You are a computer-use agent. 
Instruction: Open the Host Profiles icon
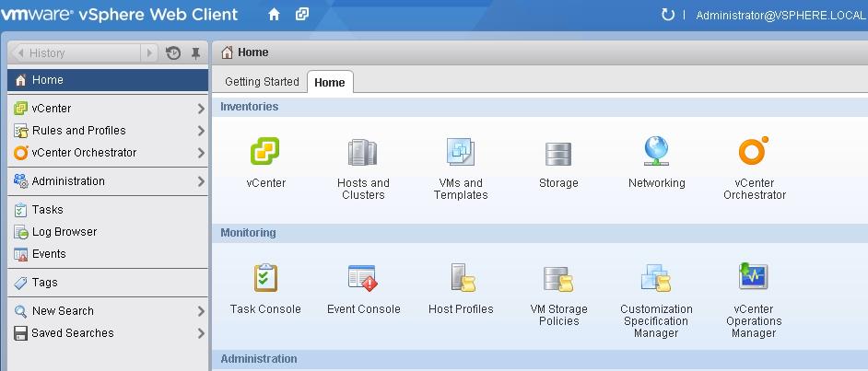point(463,277)
